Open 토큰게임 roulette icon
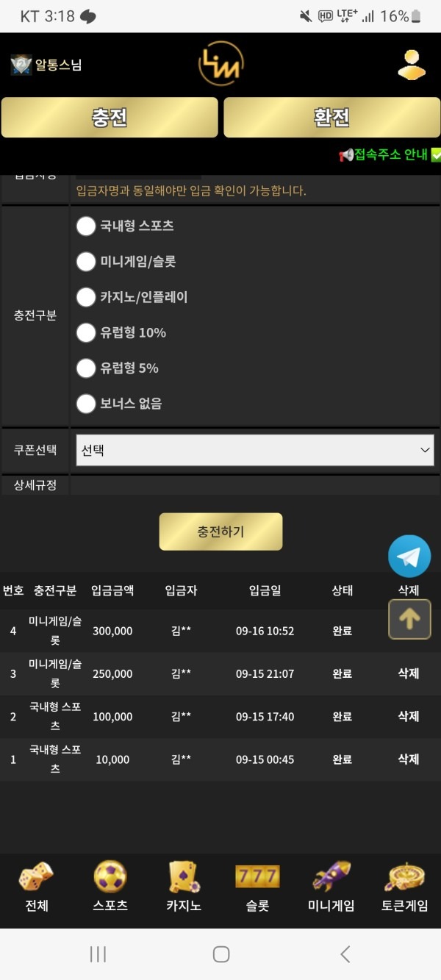This screenshot has width=441, height=980. (403, 877)
